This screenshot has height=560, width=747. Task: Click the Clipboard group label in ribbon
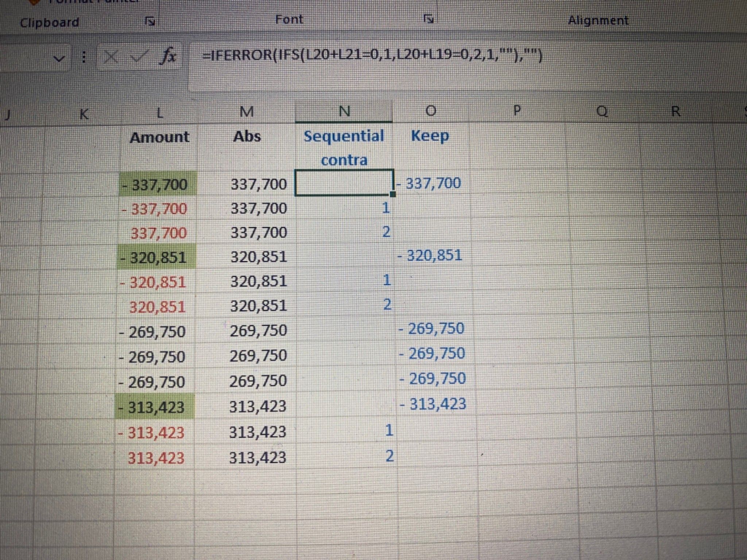point(49,23)
